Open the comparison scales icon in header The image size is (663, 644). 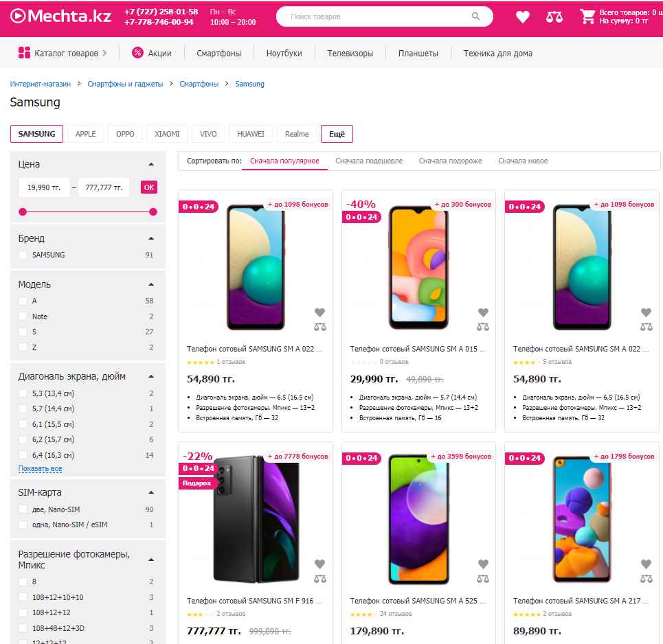(x=554, y=17)
